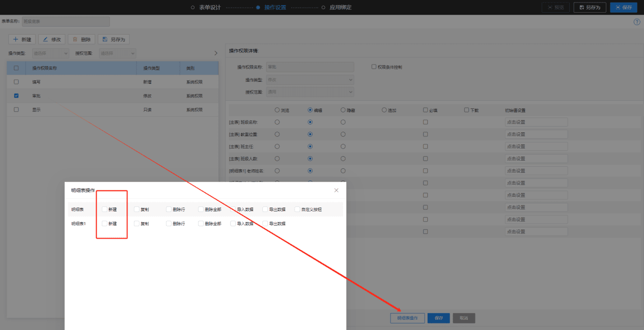Click 另存为 in the permissions toolbar

114,39
